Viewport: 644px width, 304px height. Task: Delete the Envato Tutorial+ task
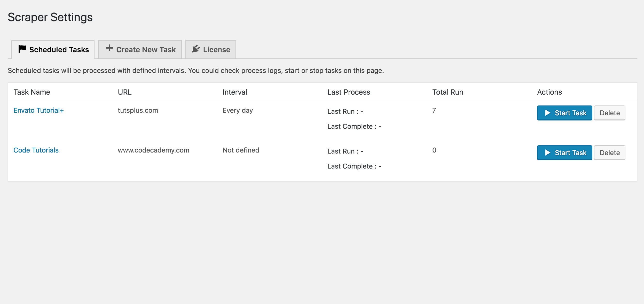coord(609,113)
